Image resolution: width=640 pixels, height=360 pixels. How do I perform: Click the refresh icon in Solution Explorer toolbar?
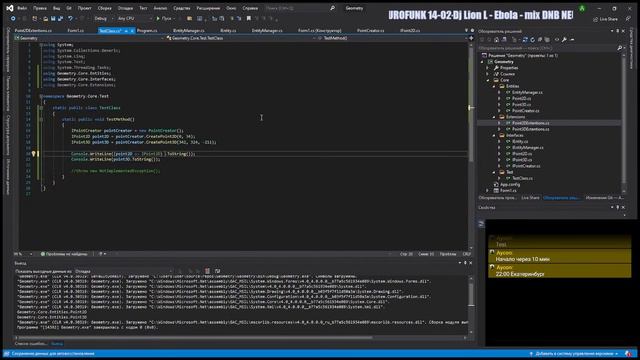click(532, 40)
